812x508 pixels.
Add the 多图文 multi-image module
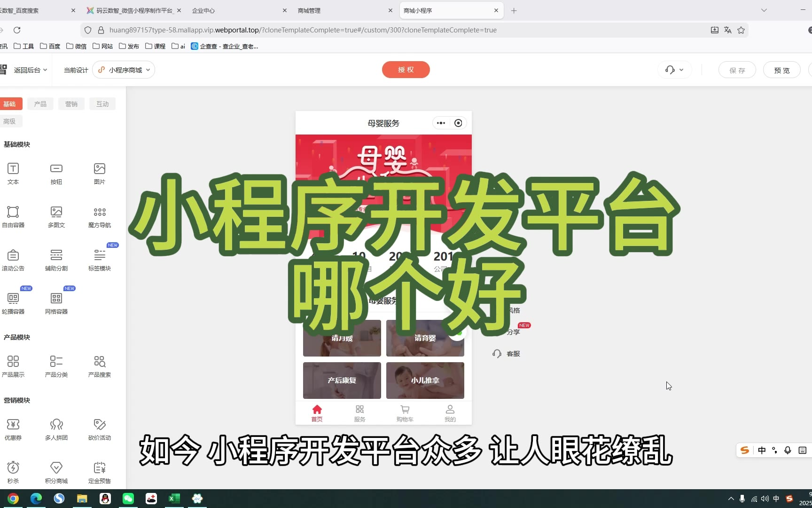[x=56, y=217]
